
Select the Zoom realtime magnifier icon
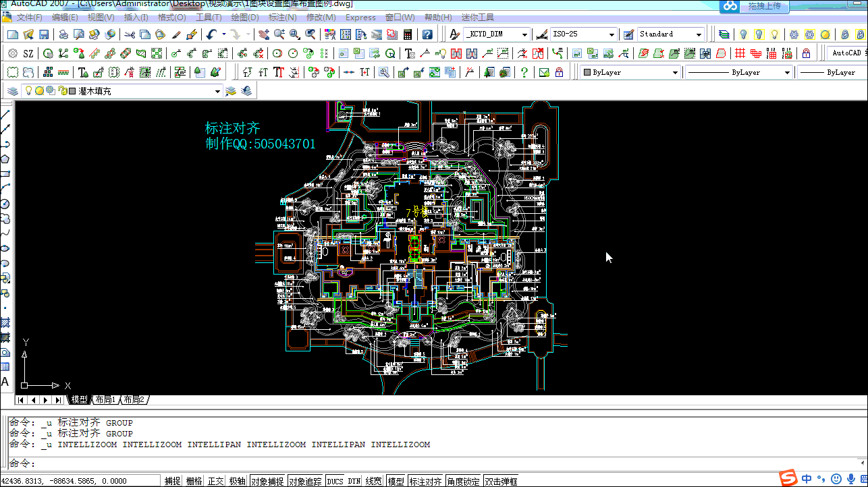pyautogui.click(x=279, y=34)
